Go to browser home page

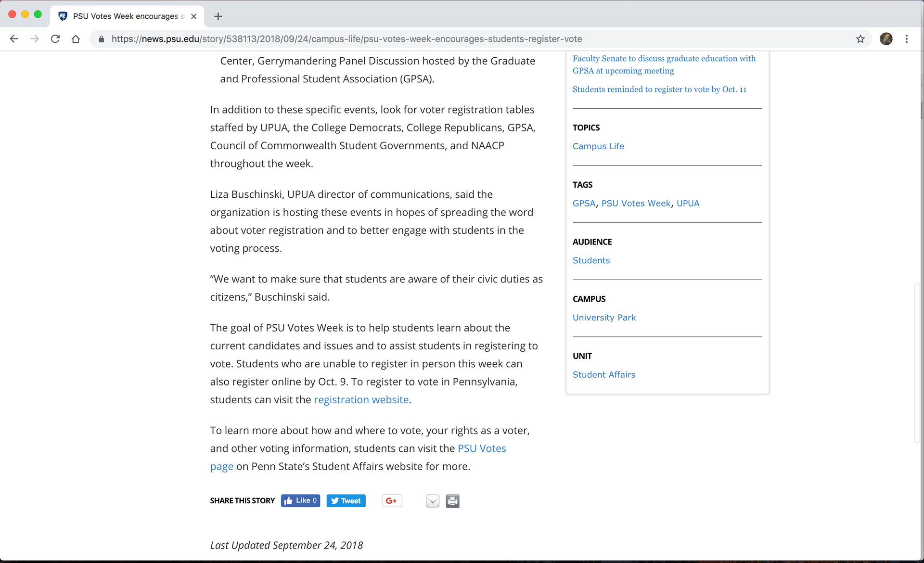(x=76, y=39)
